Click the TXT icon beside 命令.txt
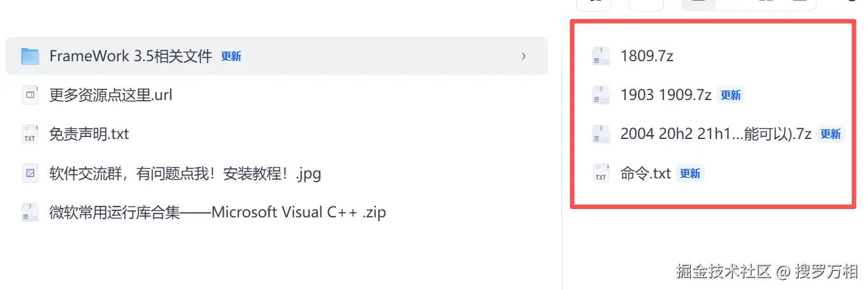Screen dimensions: 868x290 pyautogui.click(x=601, y=173)
